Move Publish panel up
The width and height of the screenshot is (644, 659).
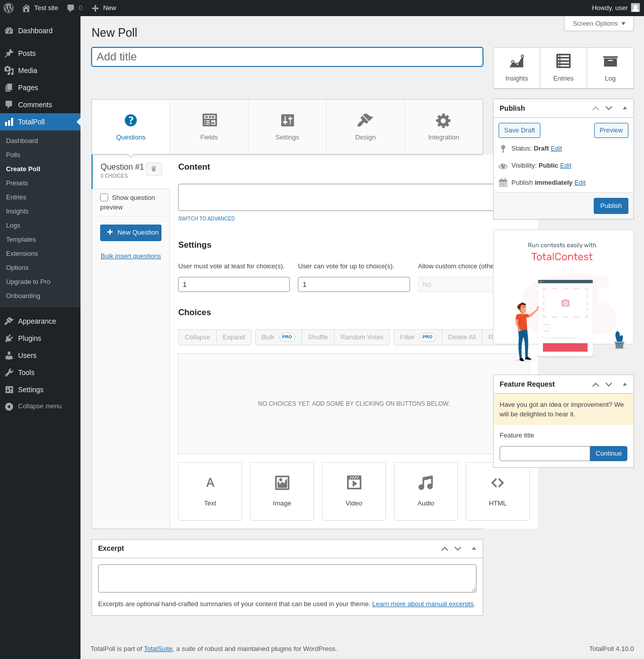[596, 108]
